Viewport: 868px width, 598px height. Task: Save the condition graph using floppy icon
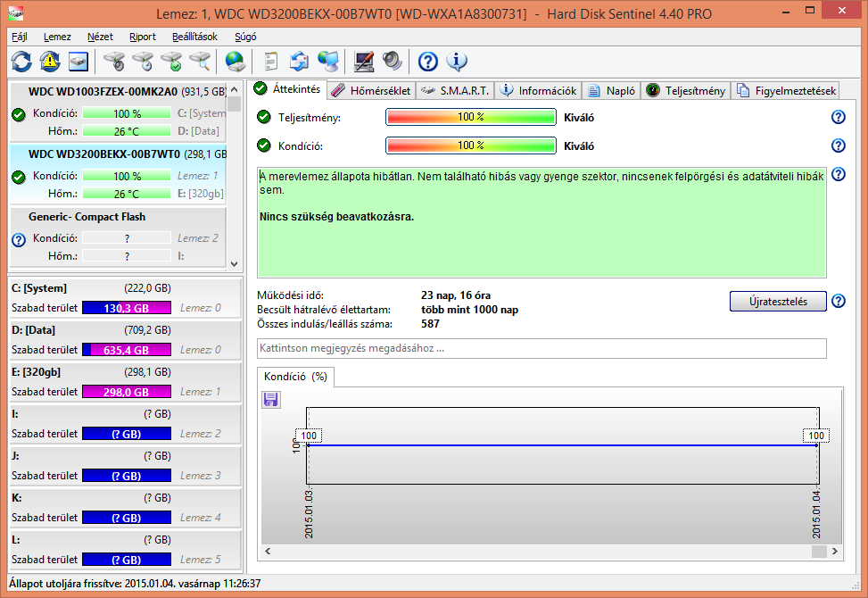270,399
